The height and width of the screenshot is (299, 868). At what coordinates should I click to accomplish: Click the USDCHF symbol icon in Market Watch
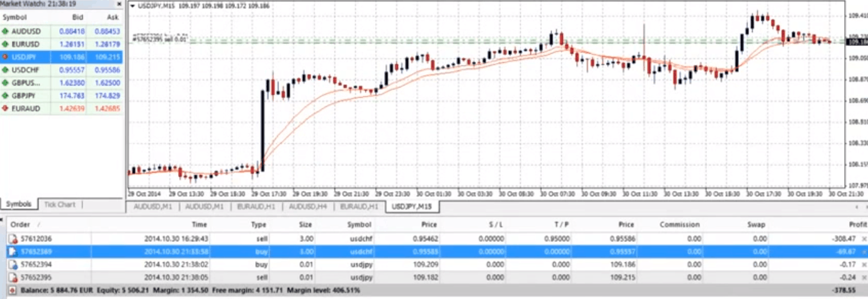pyautogui.click(x=6, y=70)
